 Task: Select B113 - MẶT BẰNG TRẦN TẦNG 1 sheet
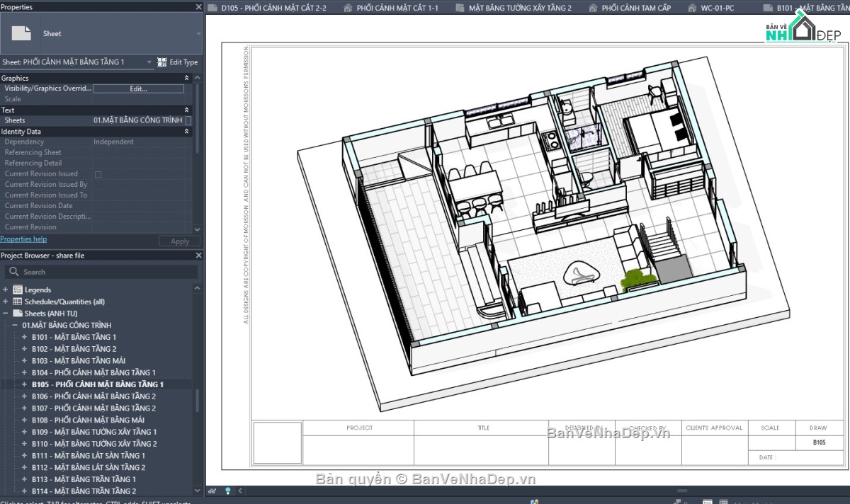click(x=84, y=479)
